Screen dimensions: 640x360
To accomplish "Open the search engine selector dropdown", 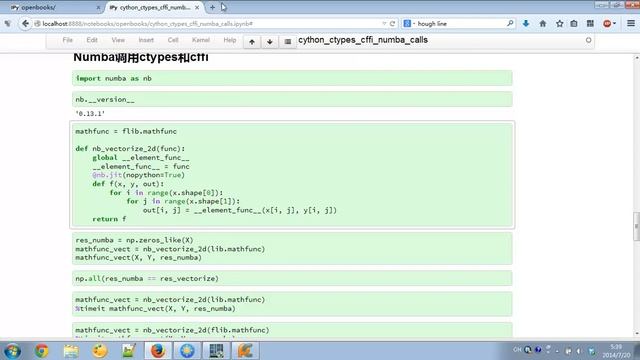I will (409, 24).
